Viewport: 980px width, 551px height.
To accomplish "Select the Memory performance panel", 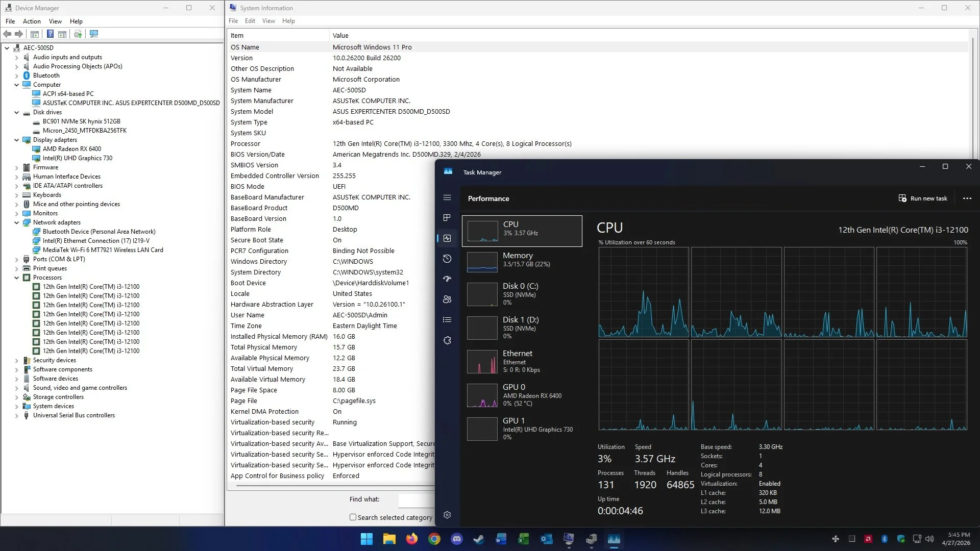I will pyautogui.click(x=522, y=262).
